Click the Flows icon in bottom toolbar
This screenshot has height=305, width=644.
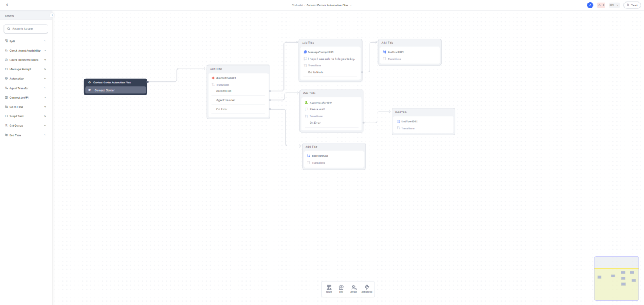329,288
